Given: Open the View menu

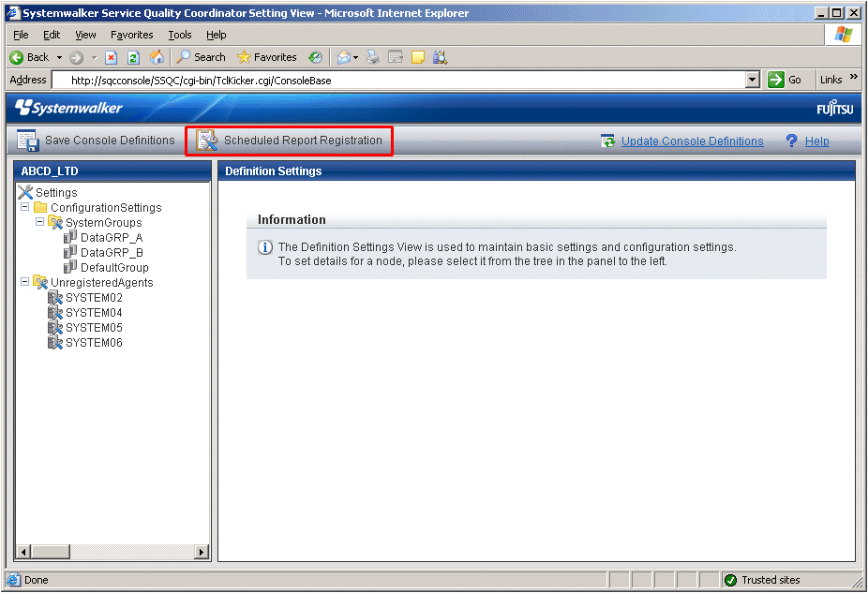Looking at the screenshot, I should coord(85,35).
